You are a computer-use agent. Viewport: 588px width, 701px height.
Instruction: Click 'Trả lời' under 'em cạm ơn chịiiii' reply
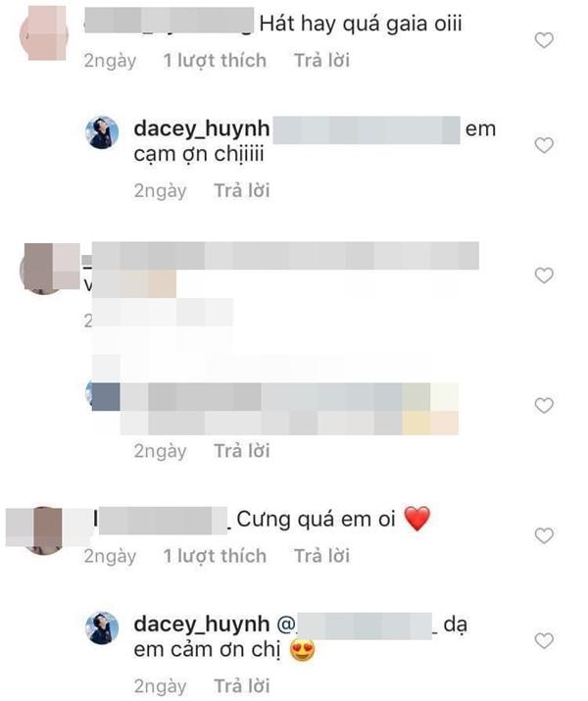click(x=242, y=190)
